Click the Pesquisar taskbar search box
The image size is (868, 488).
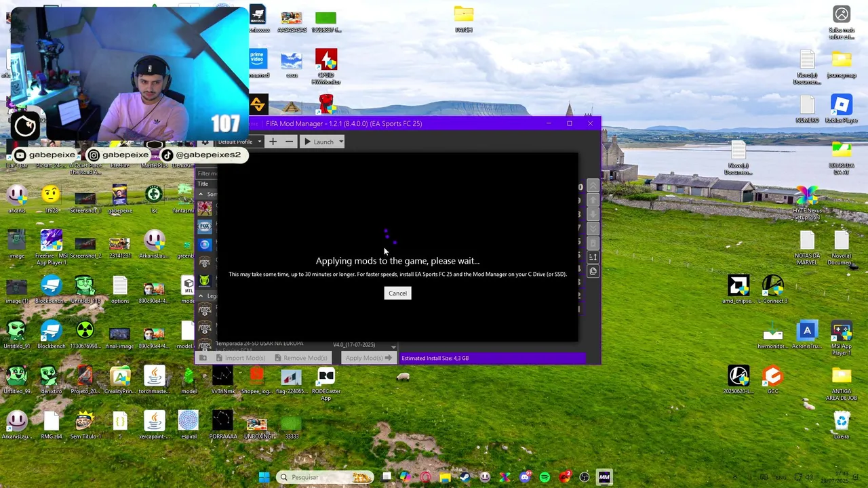[x=325, y=477]
